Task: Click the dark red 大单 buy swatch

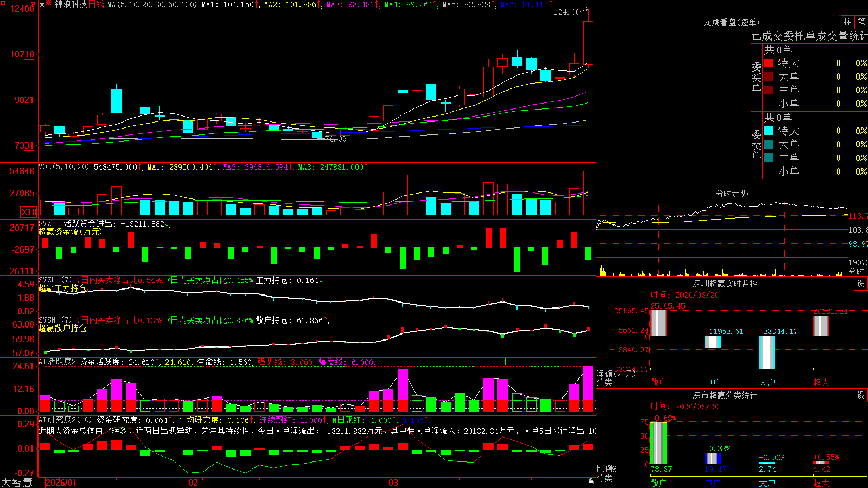Action: pyautogui.click(x=768, y=76)
